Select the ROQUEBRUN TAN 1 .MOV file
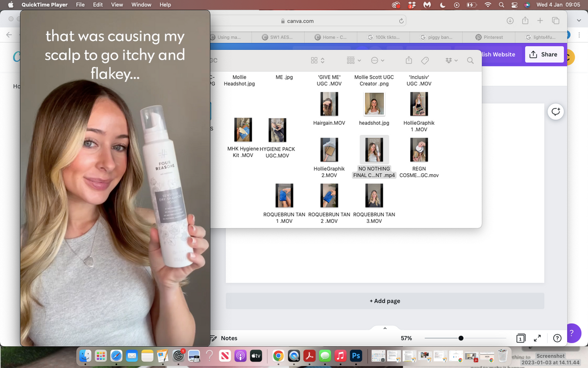Screen dimensions: 588x368 click(x=284, y=203)
